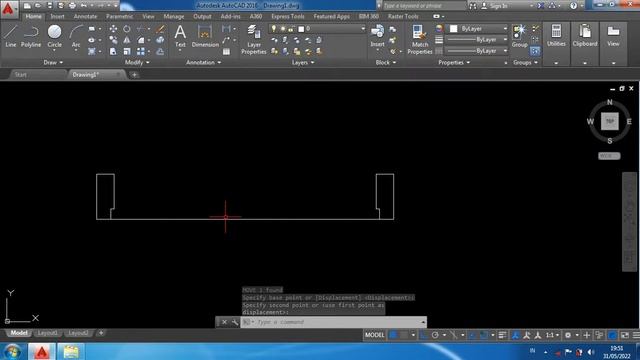Click the TOP face of ViewCube
640x360 pixels.
click(609, 121)
